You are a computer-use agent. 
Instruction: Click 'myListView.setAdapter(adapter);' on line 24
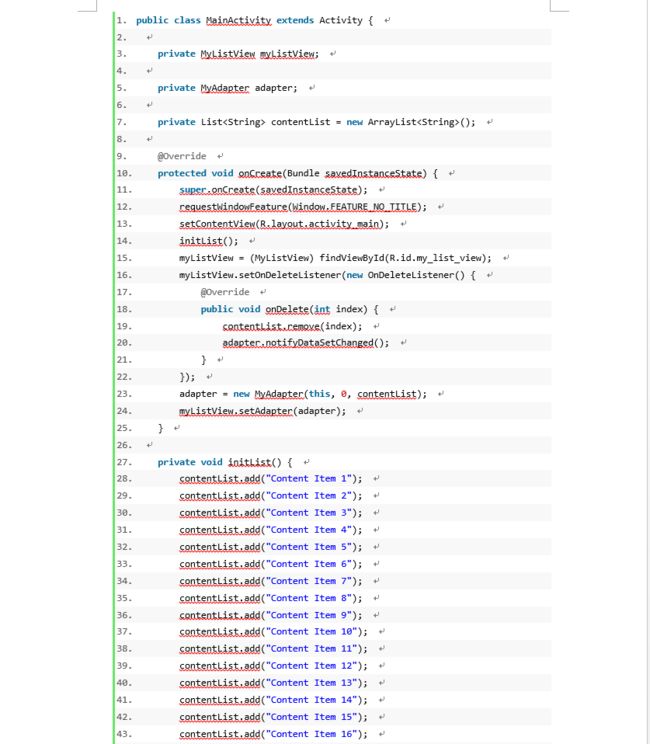263,411
